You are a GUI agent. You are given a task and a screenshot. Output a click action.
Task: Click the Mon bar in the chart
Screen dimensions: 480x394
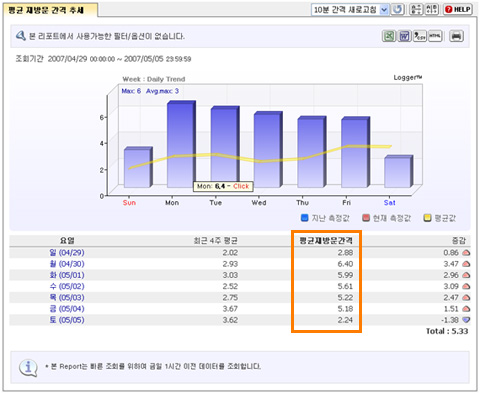click(x=181, y=144)
